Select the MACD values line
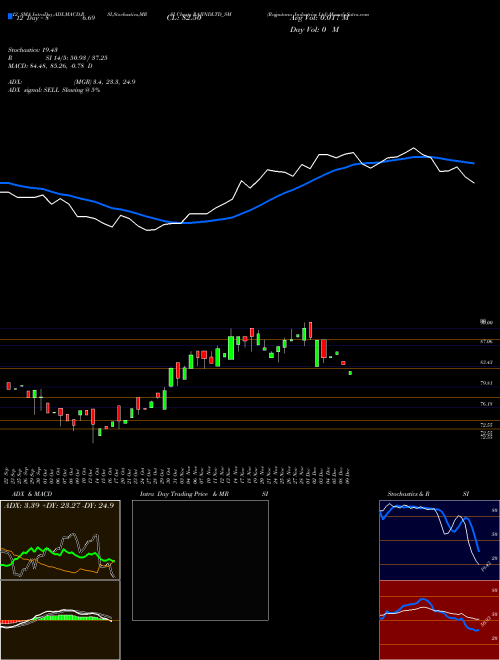Screen dimensions: 500x660 coord(50,66)
